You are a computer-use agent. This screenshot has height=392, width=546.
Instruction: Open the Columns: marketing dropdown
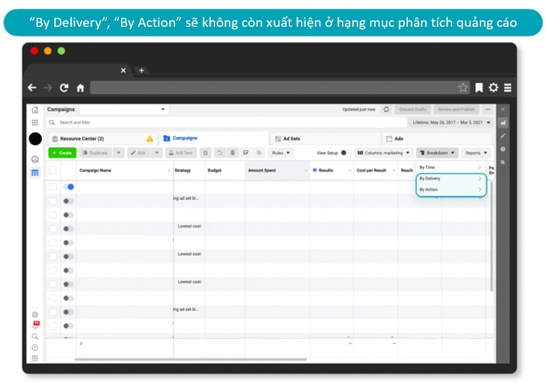pyautogui.click(x=384, y=153)
